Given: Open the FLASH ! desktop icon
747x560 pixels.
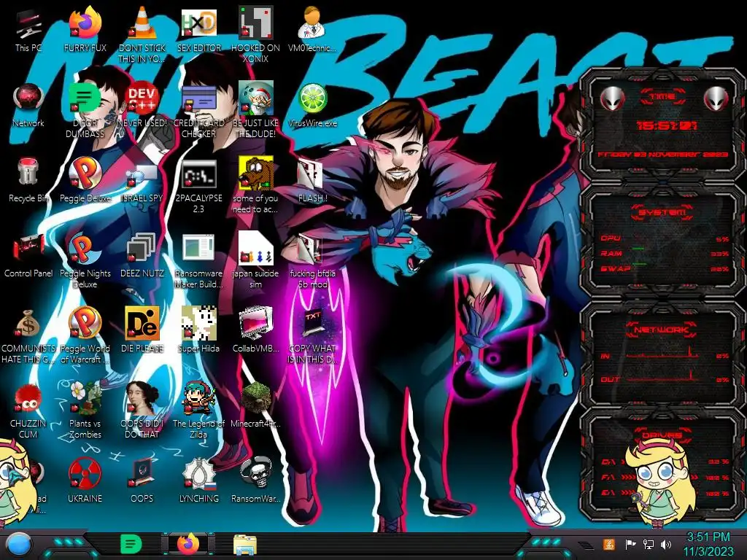Looking at the screenshot, I should tap(311, 174).
